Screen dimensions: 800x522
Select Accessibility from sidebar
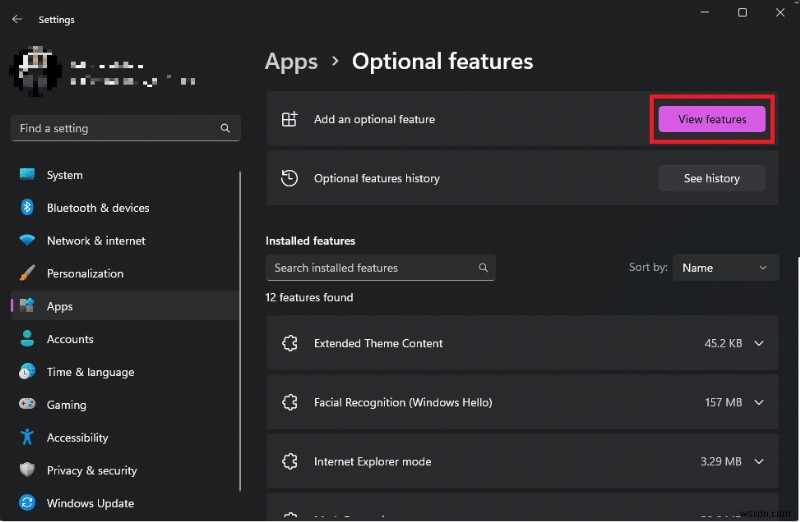pyautogui.click(x=124, y=437)
